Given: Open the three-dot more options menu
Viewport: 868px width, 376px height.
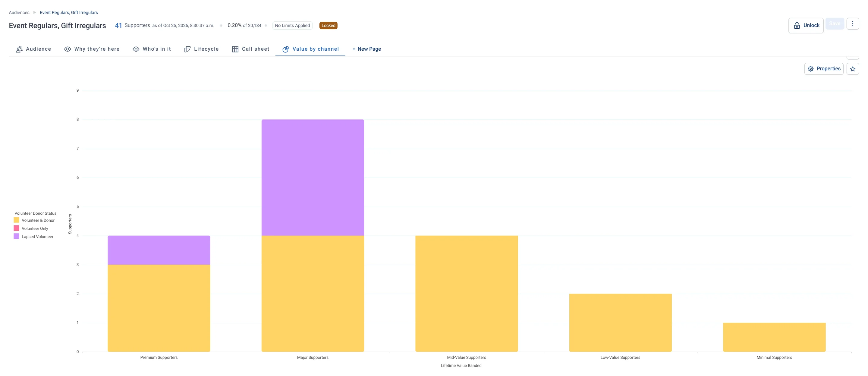Looking at the screenshot, I should [x=853, y=24].
